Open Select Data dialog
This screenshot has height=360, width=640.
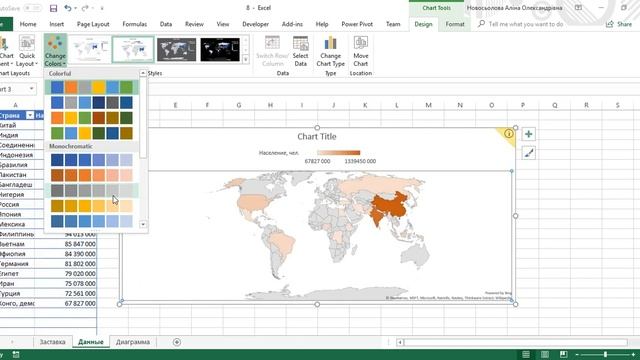click(300, 51)
